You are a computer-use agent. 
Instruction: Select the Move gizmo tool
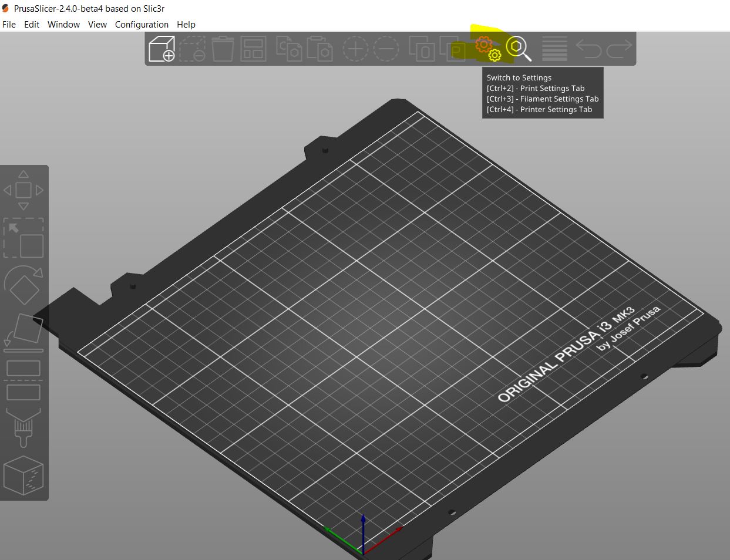23,190
